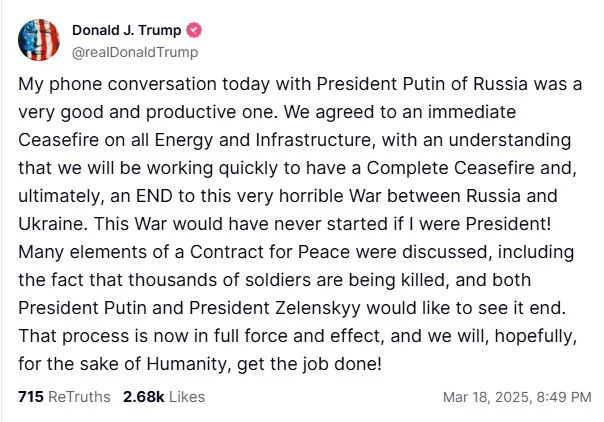
Task: Click the post's first line mentioning Putin
Action: coord(300,84)
